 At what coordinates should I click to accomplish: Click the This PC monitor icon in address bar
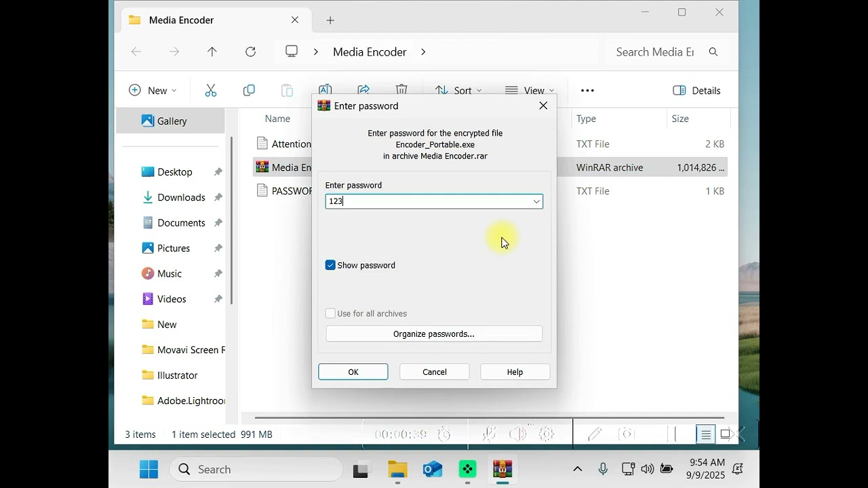292,52
